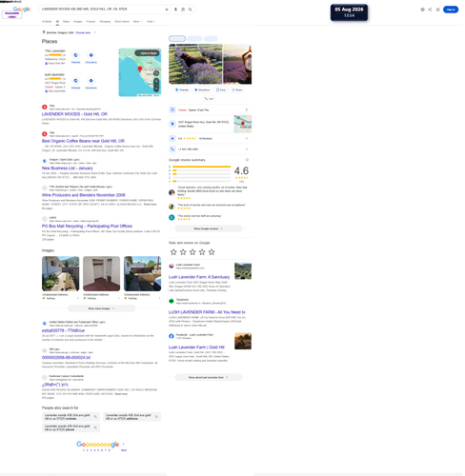
Task: Click the info icon beside Google review summary
Action: [x=247, y=160]
